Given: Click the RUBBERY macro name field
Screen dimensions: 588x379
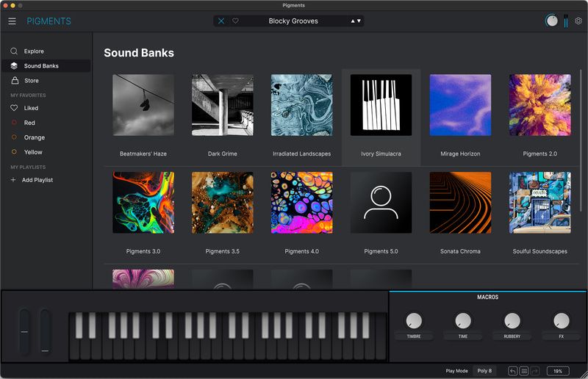Looking at the screenshot, I should click(x=512, y=336).
